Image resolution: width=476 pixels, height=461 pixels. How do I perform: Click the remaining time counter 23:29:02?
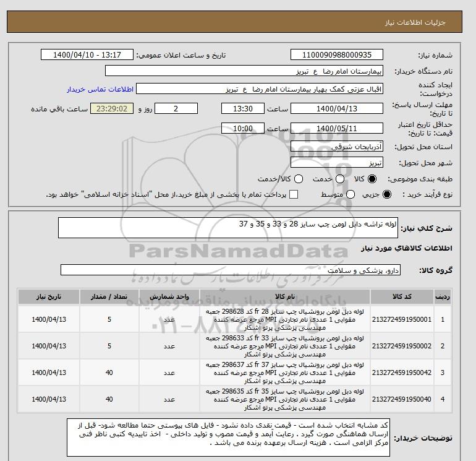coord(112,108)
